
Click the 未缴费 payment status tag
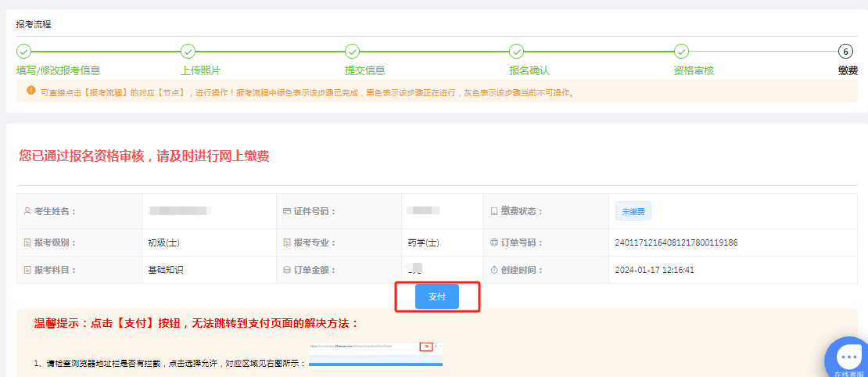tap(633, 211)
